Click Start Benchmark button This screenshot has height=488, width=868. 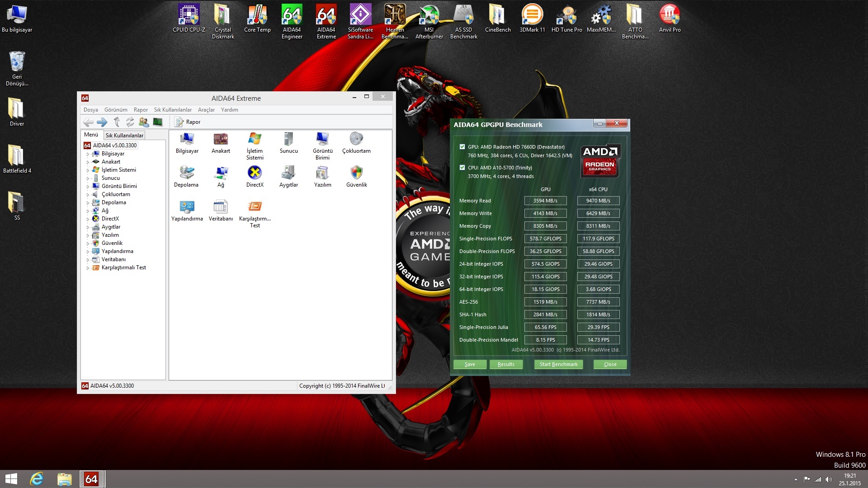pyautogui.click(x=558, y=364)
